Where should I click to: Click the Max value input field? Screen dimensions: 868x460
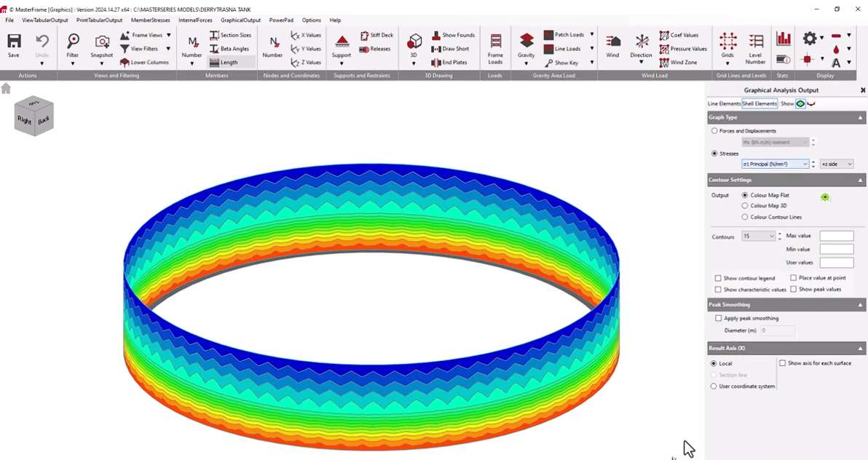[836, 236]
